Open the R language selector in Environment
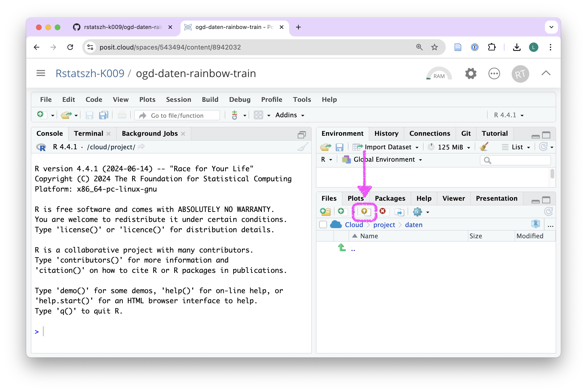Viewport: 587px width, 392px height. pos(326,159)
